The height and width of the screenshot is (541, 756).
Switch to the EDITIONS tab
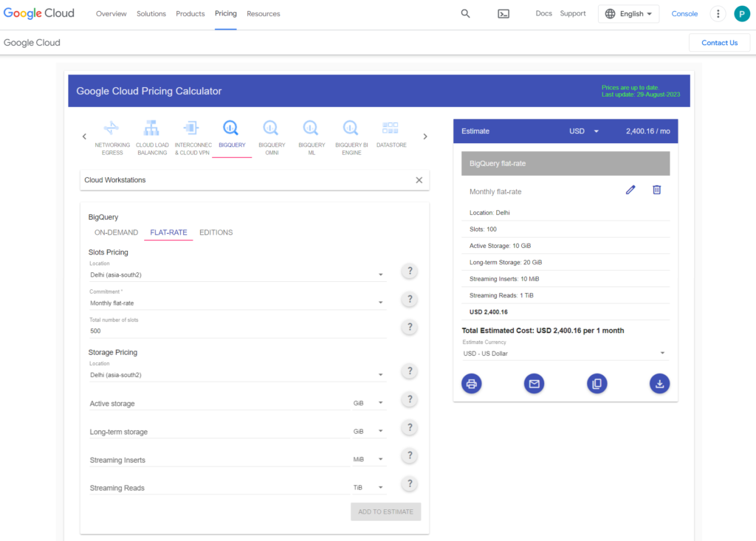[216, 232]
